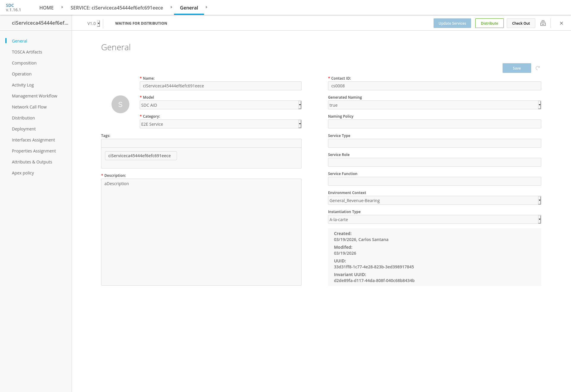Click the arrow after the HOME breadcrumb
This screenshot has height=392, width=571.
click(x=62, y=7)
